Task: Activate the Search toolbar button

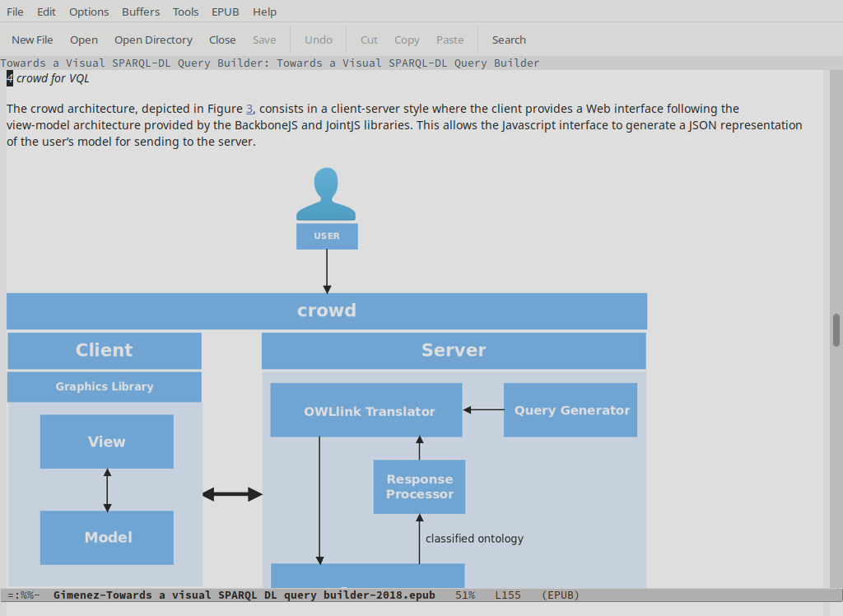Action: tap(508, 39)
